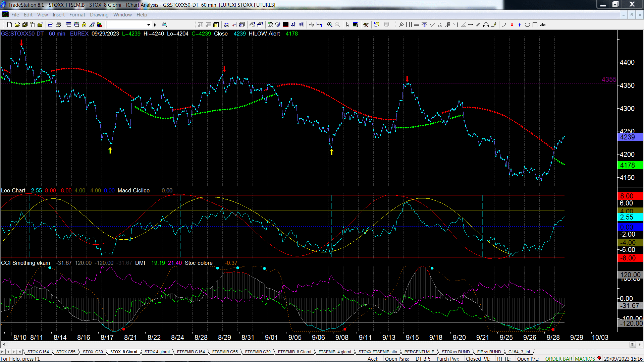This screenshot has width=644, height=362.
Task: Open the File menu
Action: [15, 15]
